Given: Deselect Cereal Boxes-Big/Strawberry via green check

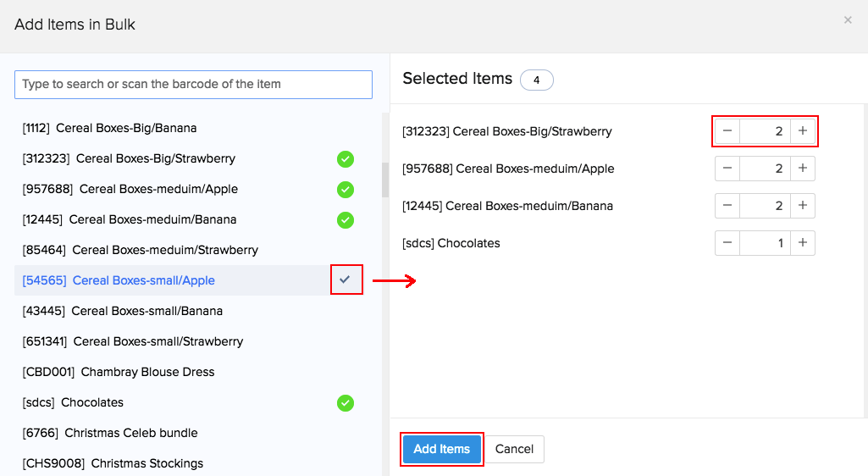Looking at the screenshot, I should click(346, 159).
